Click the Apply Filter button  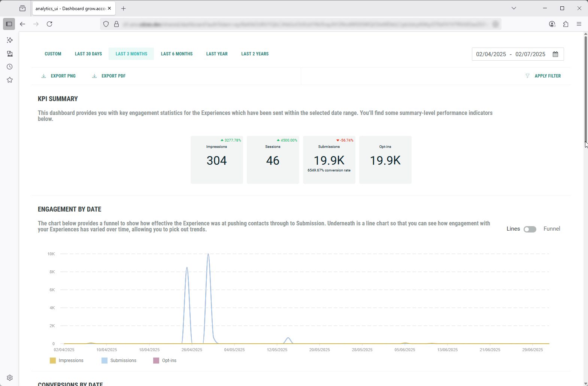[x=548, y=76]
